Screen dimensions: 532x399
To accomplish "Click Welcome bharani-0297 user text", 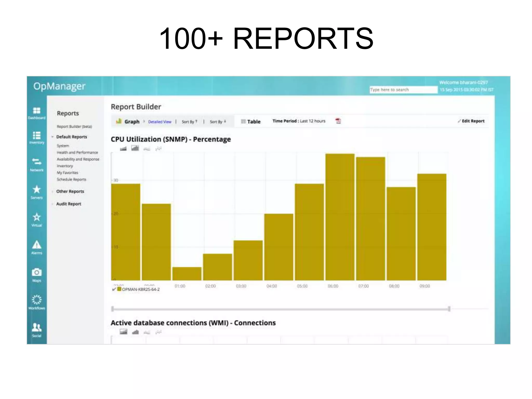I will 464,83.
